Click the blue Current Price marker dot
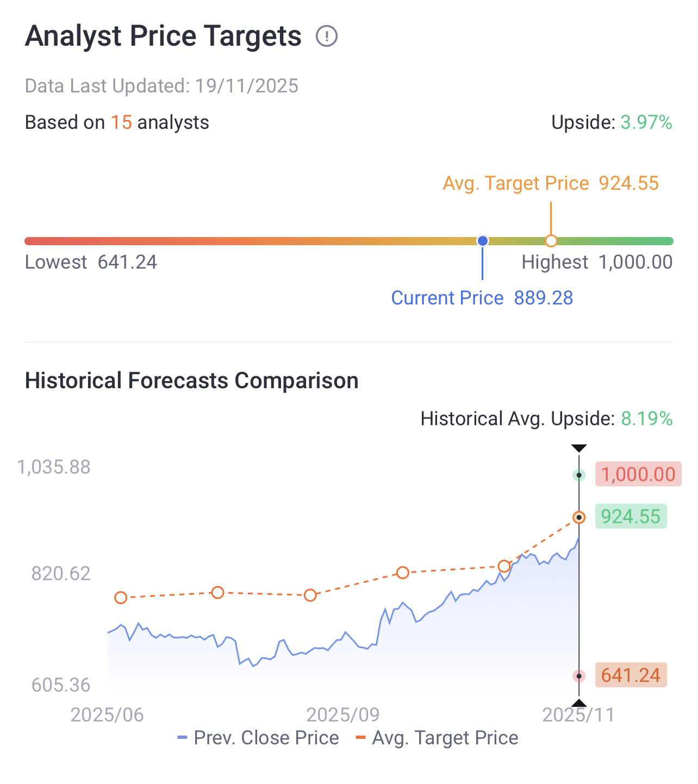The width and height of the screenshot is (698, 784). [x=482, y=241]
